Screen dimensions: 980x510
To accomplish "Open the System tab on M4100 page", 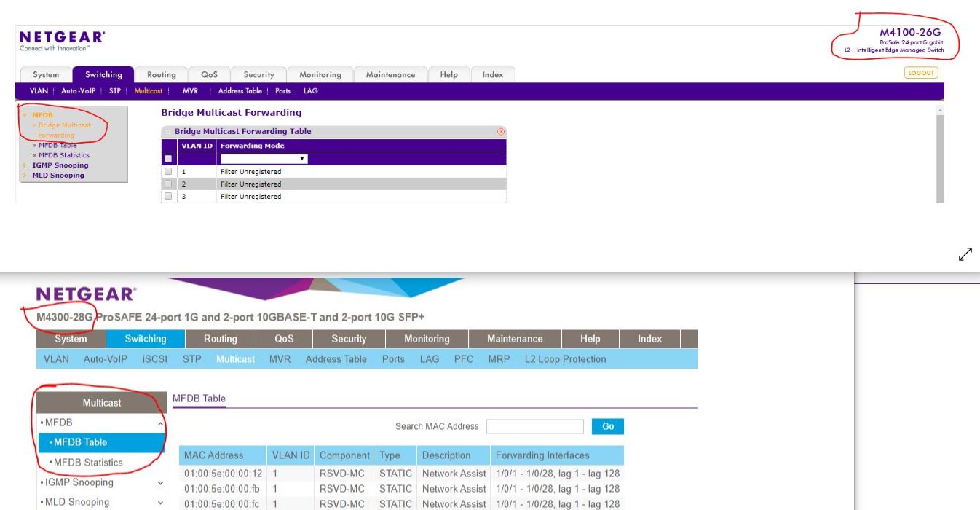I will pyautogui.click(x=46, y=74).
